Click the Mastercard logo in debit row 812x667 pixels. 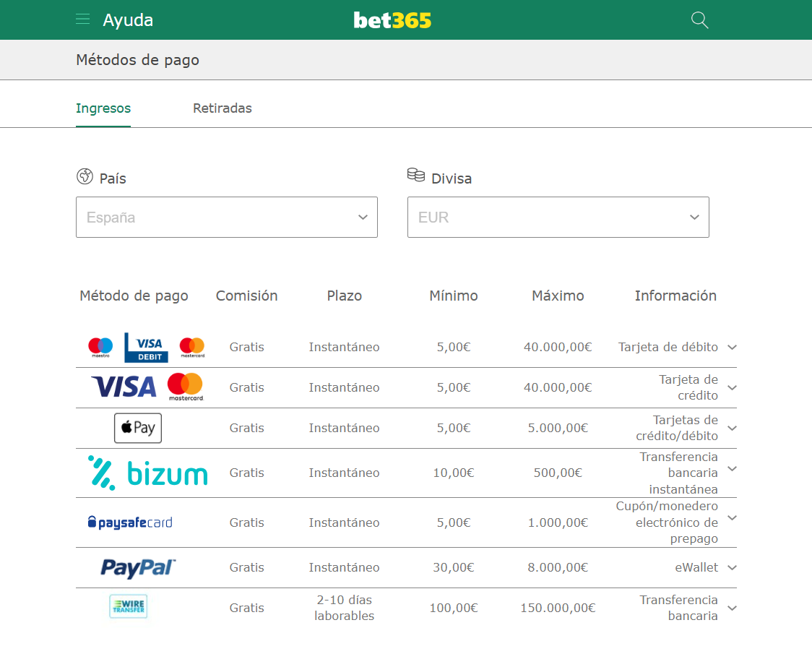192,347
